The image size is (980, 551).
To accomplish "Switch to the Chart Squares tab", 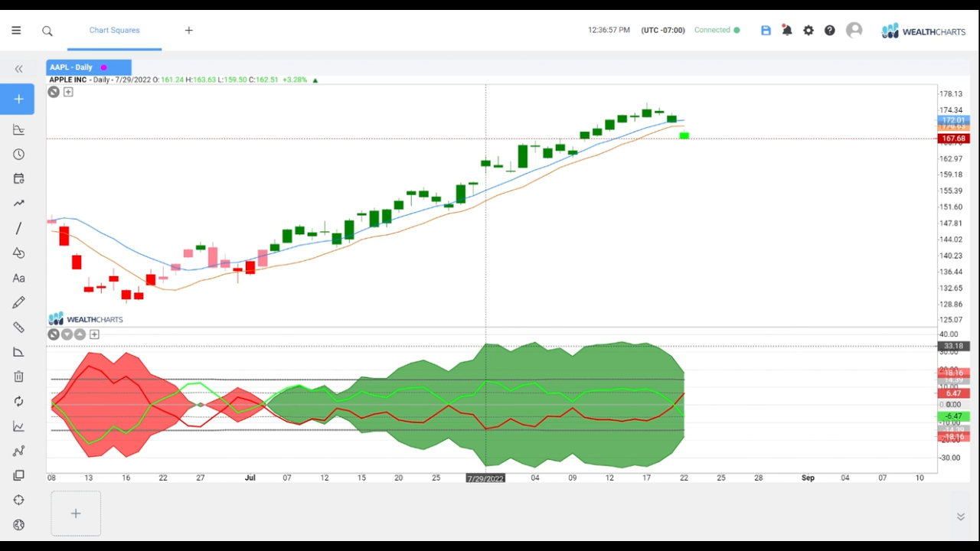I will (114, 31).
